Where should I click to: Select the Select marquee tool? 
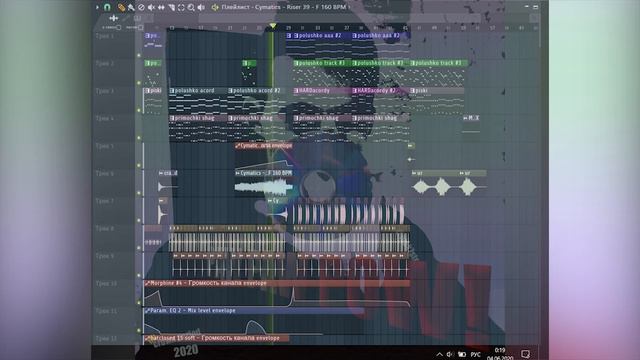[x=181, y=7]
